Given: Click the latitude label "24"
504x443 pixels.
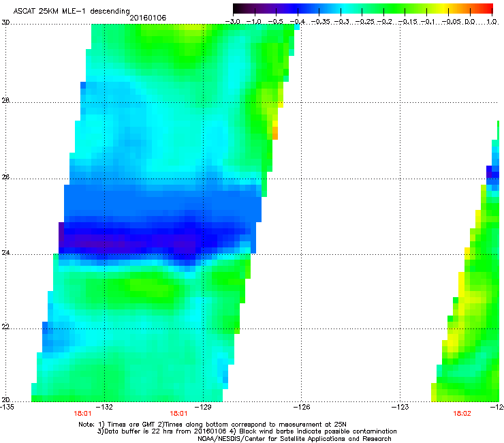Looking at the screenshot, I should coord(5,253).
